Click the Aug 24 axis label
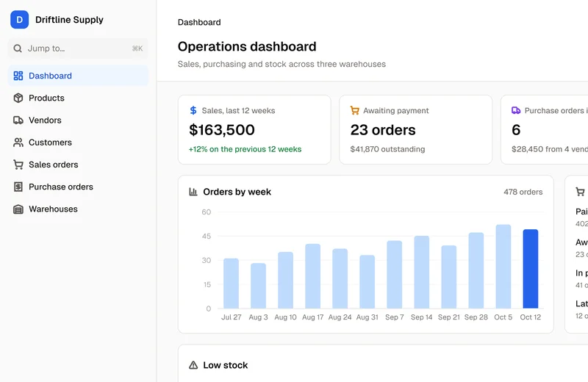 [x=340, y=317]
